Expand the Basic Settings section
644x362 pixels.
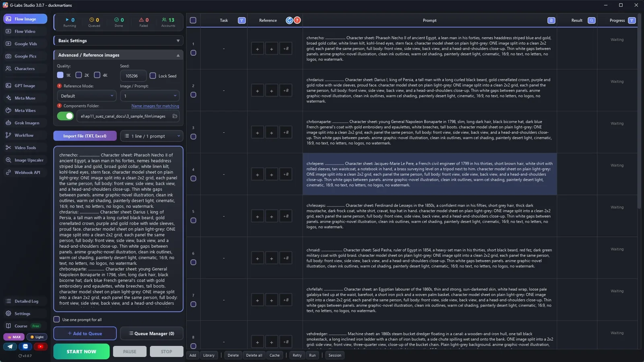(118, 41)
